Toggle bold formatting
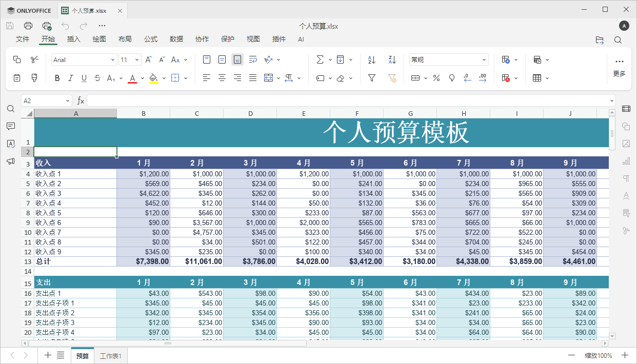The height and width of the screenshot is (364, 637). coord(57,78)
